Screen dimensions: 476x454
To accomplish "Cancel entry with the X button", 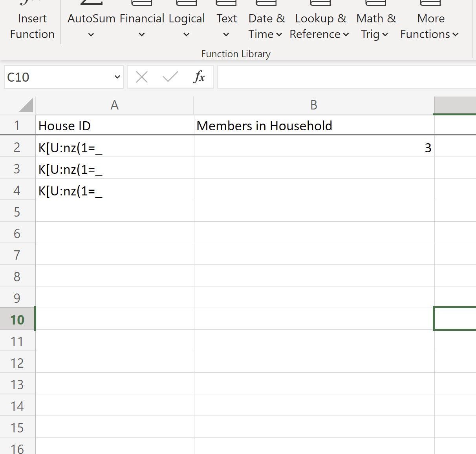I will click(141, 77).
